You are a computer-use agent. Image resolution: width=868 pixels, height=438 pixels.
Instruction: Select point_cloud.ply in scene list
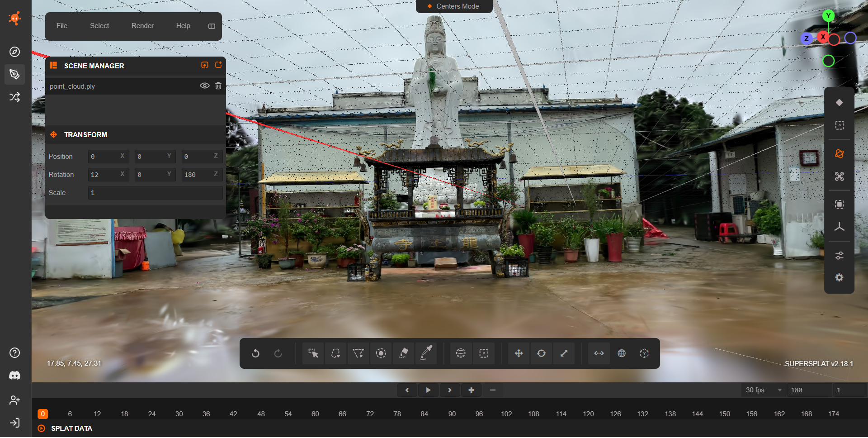(72, 86)
